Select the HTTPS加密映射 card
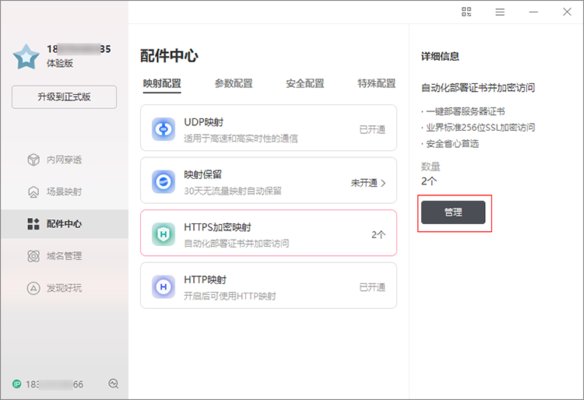This screenshot has width=584, height=400. [x=269, y=233]
